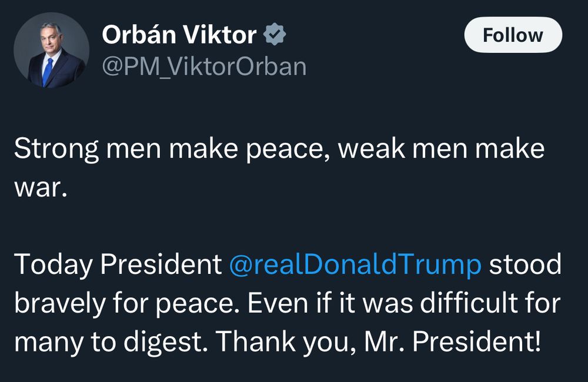The height and width of the screenshot is (382, 588).
Task: Click the word "was" in the tweet
Action: [385, 303]
